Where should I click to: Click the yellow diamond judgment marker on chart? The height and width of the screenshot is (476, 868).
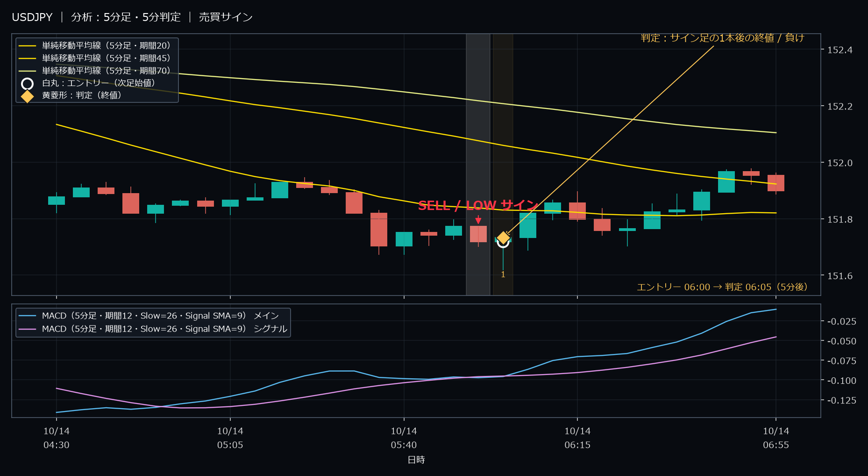click(503, 238)
